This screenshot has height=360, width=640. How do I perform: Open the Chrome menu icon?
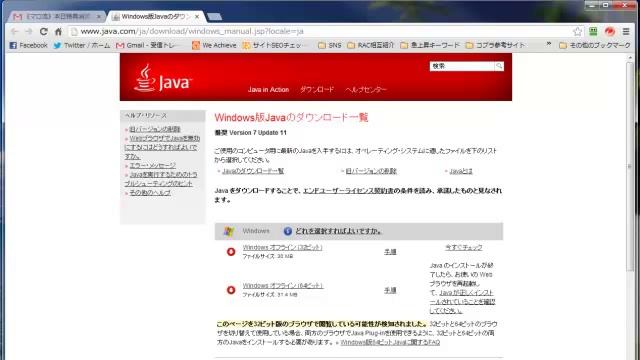click(626, 31)
